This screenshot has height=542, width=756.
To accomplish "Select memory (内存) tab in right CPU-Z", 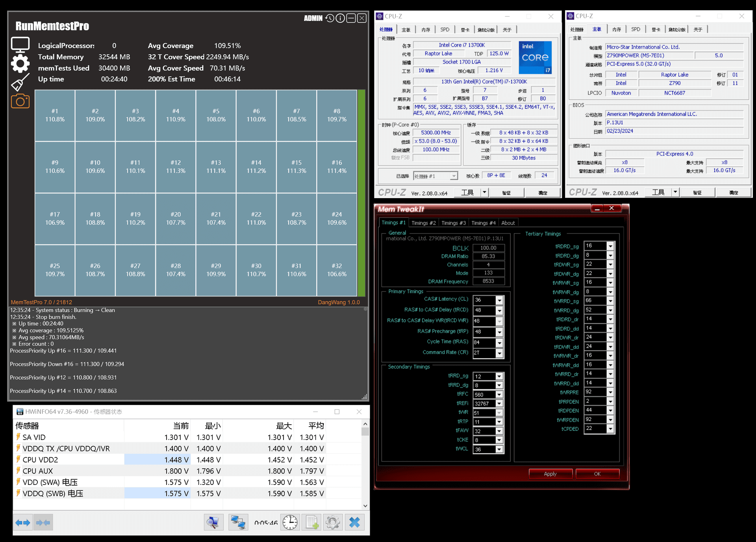I will point(617,30).
